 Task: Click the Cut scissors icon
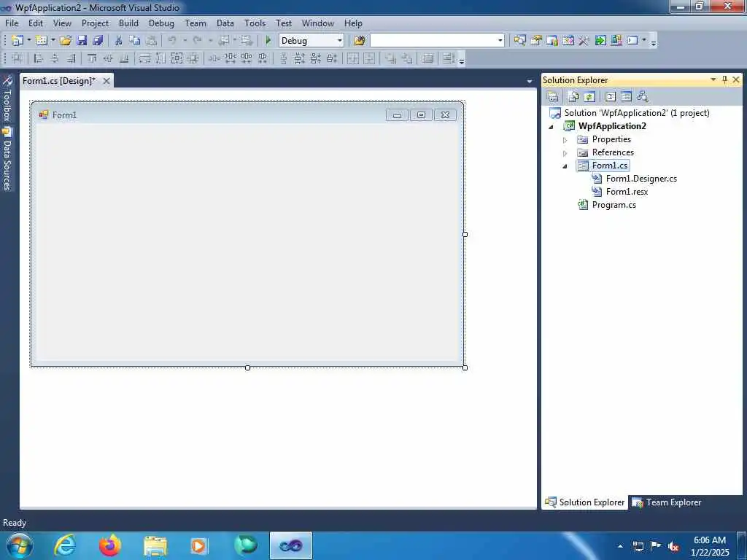tap(119, 41)
